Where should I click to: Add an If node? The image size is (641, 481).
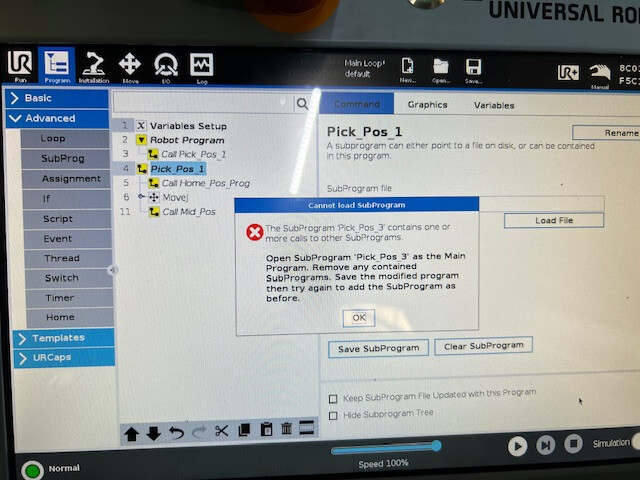click(67, 199)
